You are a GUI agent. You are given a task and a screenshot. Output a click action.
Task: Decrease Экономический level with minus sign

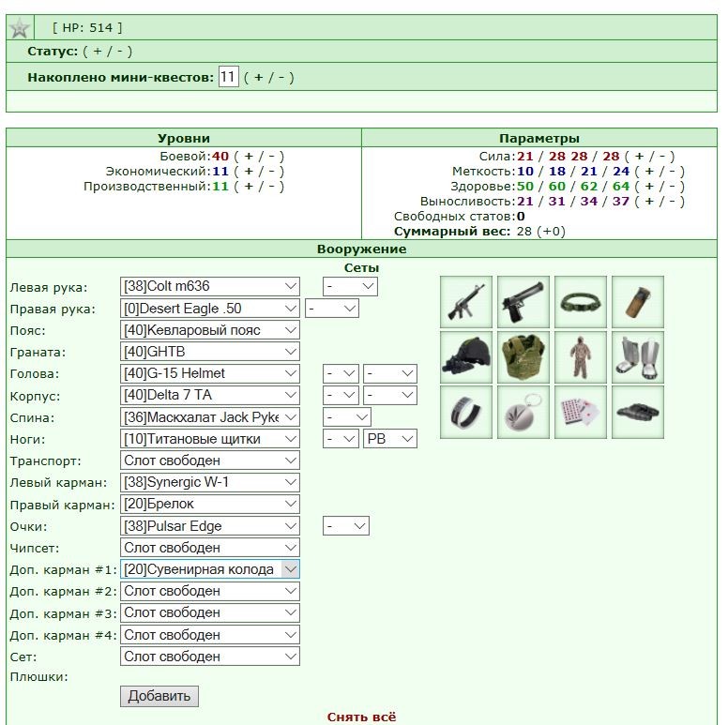[x=272, y=172]
